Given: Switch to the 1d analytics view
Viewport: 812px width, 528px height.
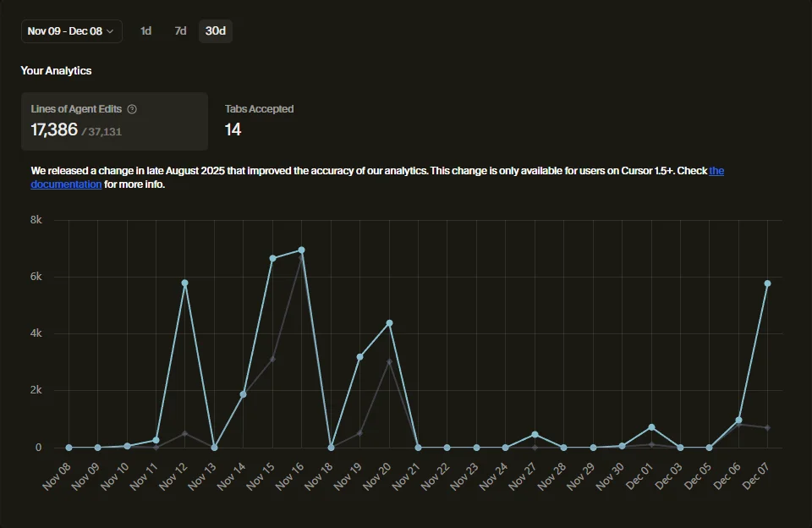Looking at the screenshot, I should pos(145,30).
